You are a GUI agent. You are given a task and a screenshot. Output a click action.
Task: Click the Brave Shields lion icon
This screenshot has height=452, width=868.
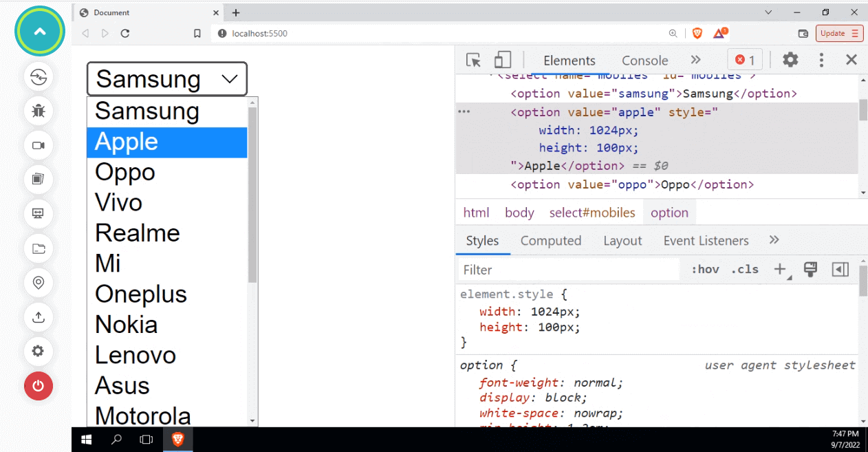[697, 33]
